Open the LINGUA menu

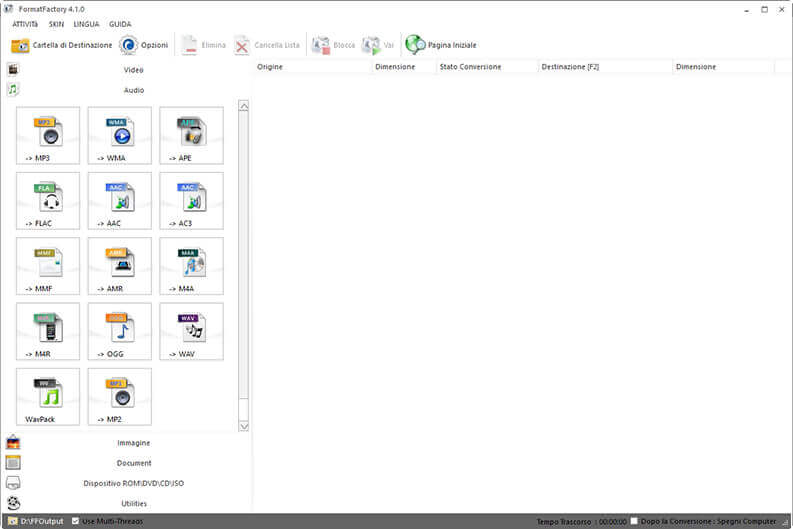pyautogui.click(x=86, y=24)
